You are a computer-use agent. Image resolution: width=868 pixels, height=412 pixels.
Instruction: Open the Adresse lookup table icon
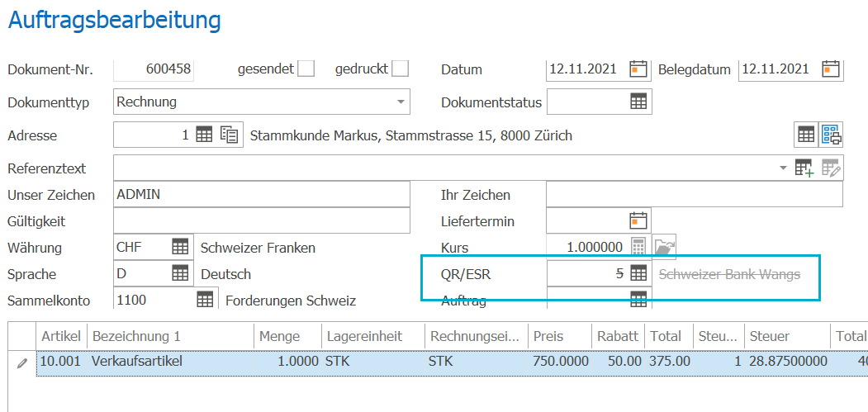[204, 135]
